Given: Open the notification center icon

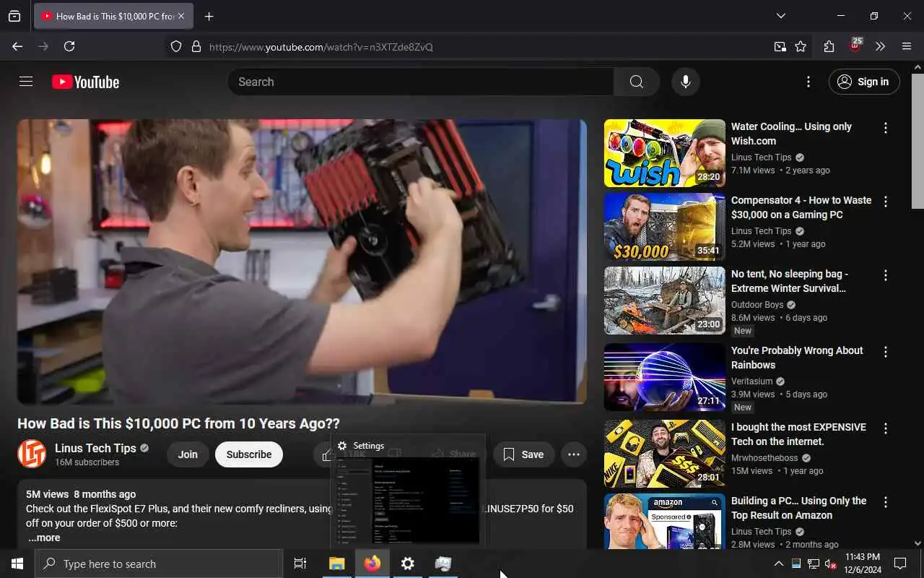Looking at the screenshot, I should pos(900,564).
